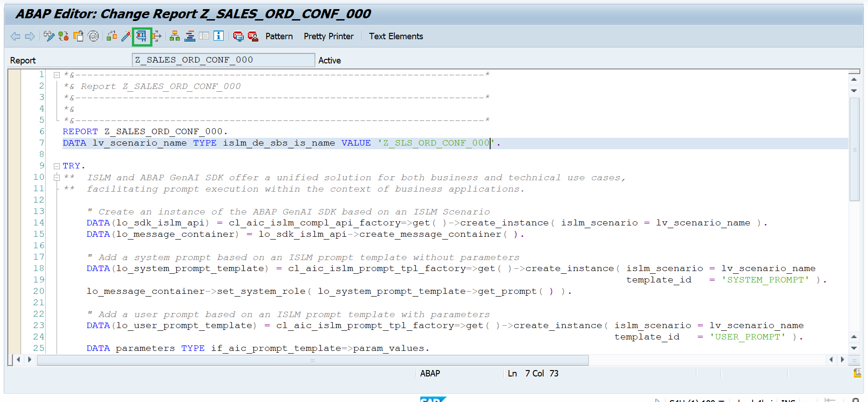
Task: Click the vertical scrollbar thumb of editor
Action: pos(854,149)
